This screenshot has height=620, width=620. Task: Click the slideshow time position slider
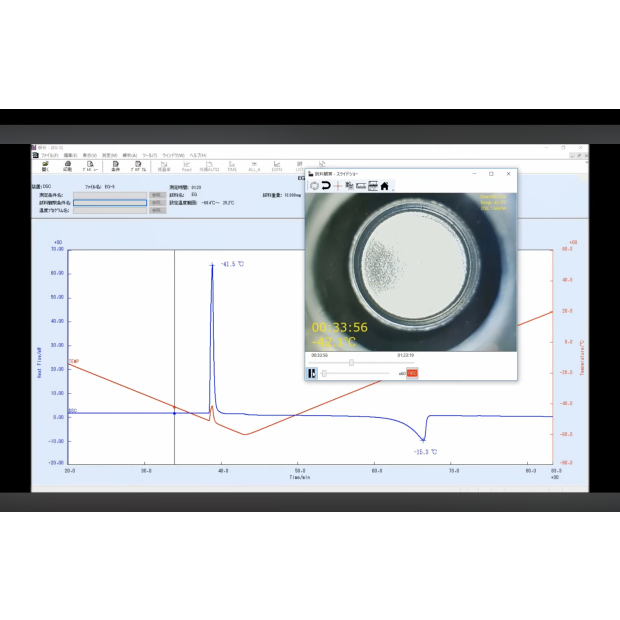[351, 362]
